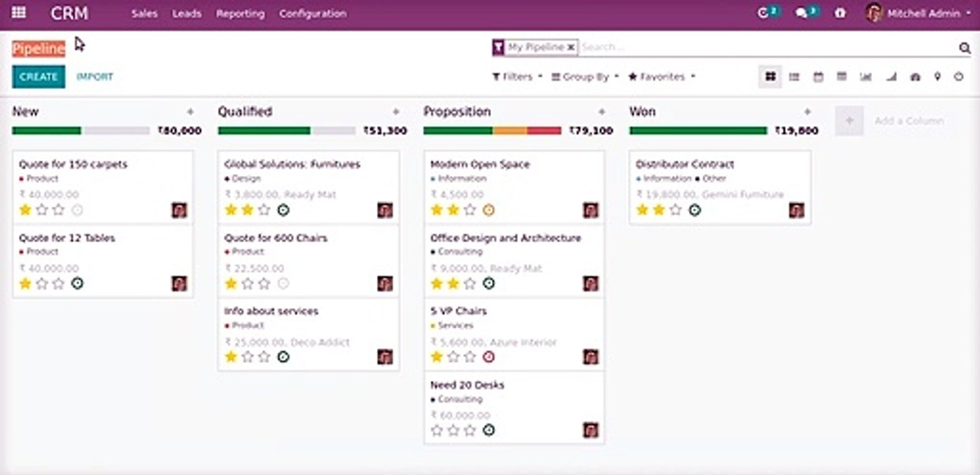Click gray segment of Qualified progress bar
980x475 pixels.
coord(334,131)
